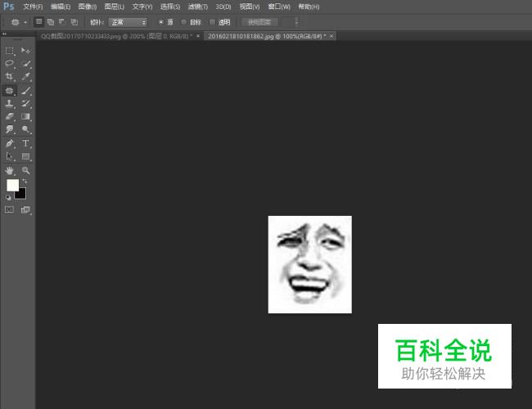Select the Patch healing tool in toolbox

[9, 91]
